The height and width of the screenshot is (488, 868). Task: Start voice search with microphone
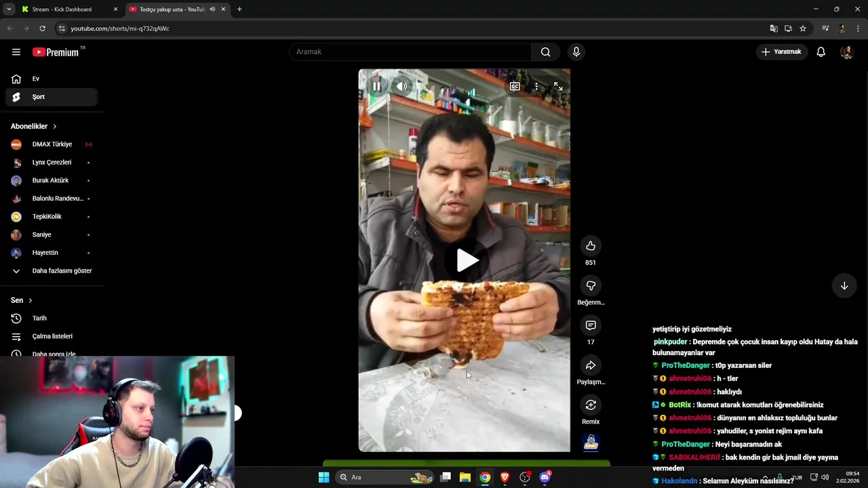[576, 52]
